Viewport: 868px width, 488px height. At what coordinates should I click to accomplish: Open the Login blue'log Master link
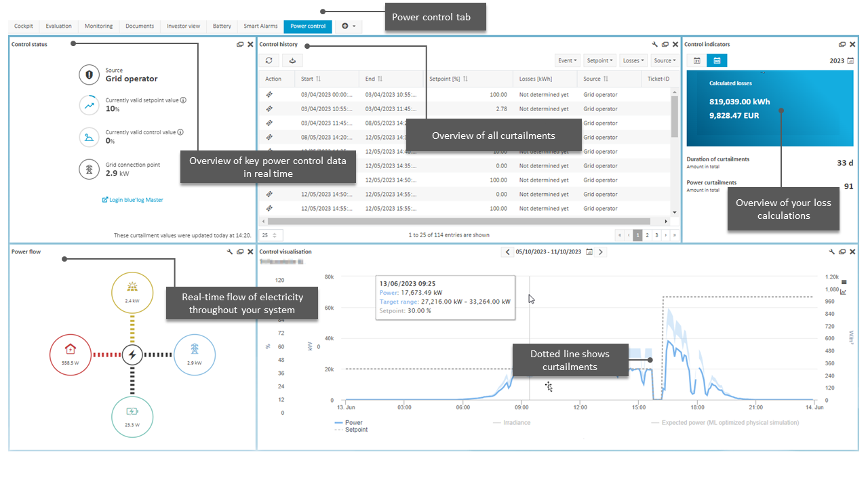pyautogui.click(x=132, y=200)
